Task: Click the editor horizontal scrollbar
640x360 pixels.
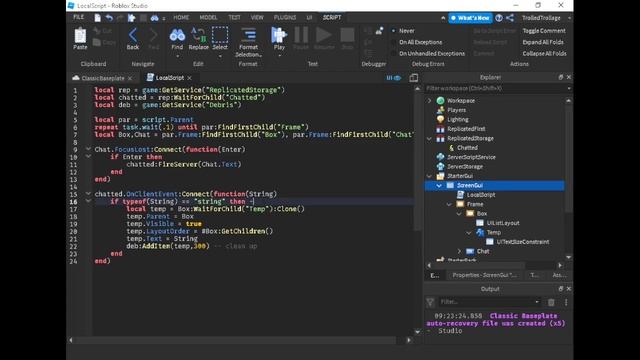Action: [x=236, y=340]
